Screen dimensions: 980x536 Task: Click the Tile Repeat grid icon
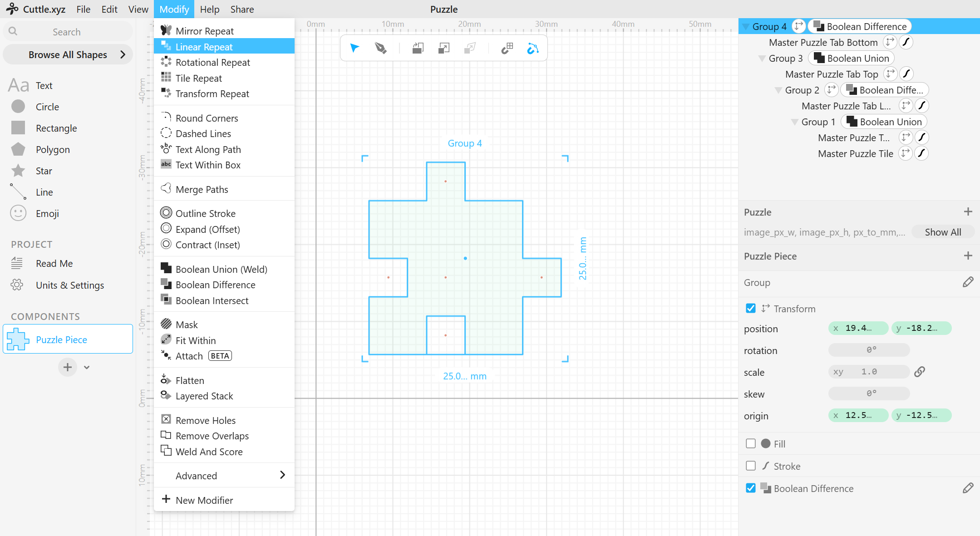pos(166,78)
